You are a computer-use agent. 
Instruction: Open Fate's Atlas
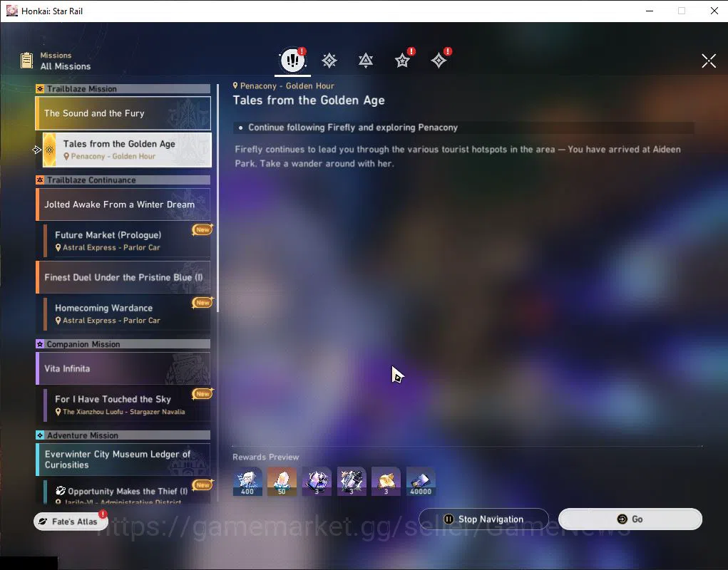[71, 522]
